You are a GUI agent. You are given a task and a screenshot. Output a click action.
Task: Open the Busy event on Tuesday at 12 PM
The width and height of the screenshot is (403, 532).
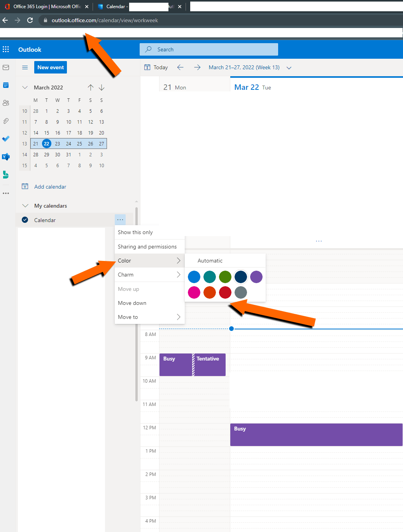coord(316,434)
